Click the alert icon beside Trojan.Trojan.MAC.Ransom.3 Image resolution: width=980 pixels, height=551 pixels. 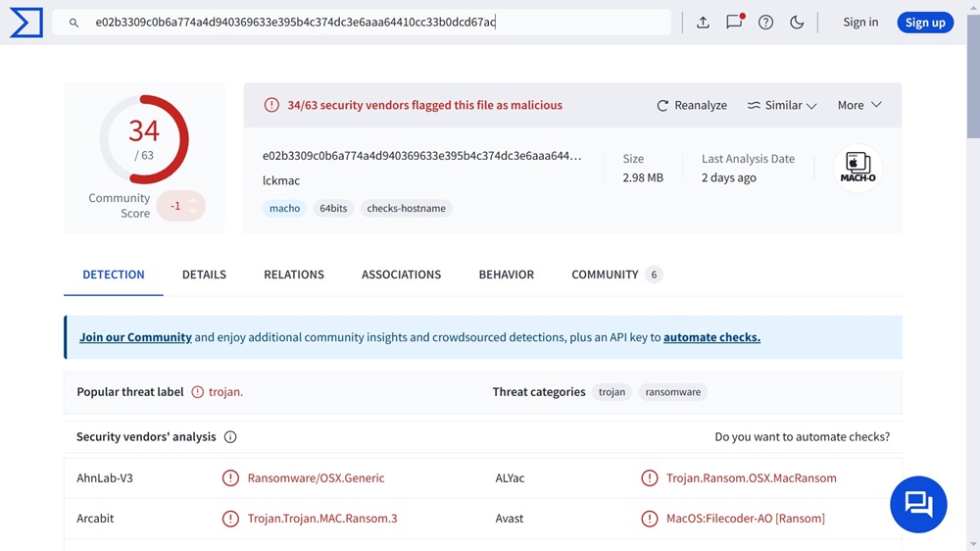click(x=230, y=519)
